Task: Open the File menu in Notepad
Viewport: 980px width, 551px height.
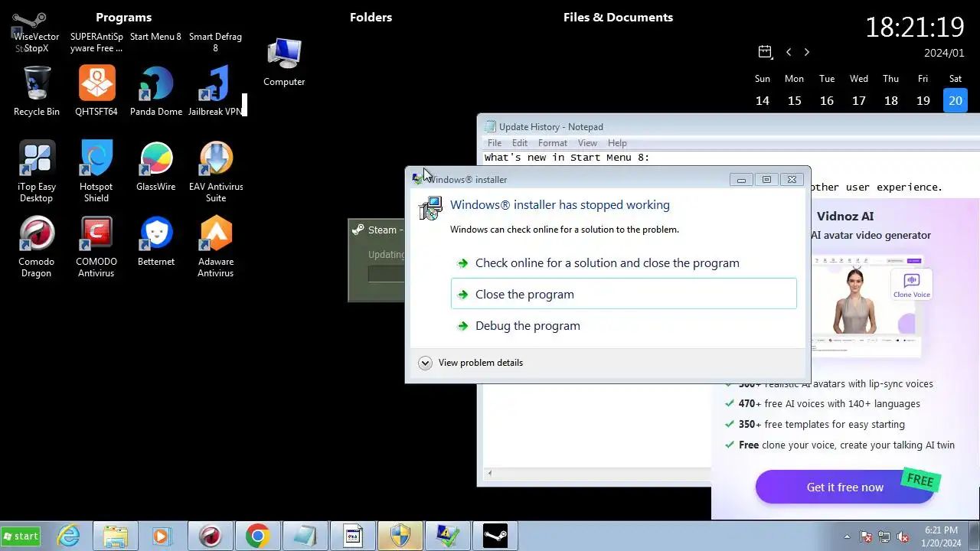Action: click(x=495, y=143)
